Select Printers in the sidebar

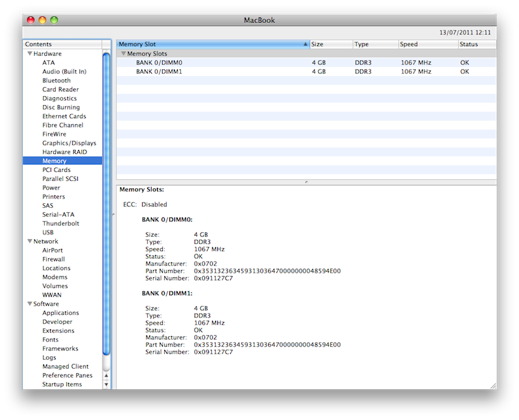(x=54, y=197)
